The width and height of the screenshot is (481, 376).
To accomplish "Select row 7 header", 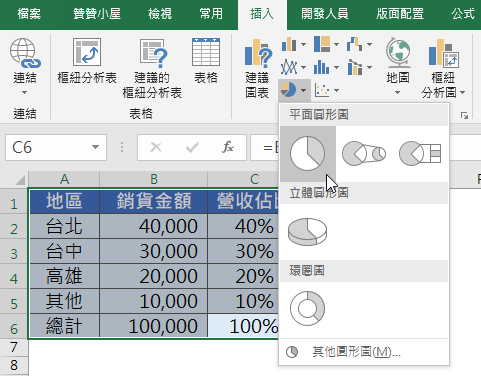I will coord(14,347).
